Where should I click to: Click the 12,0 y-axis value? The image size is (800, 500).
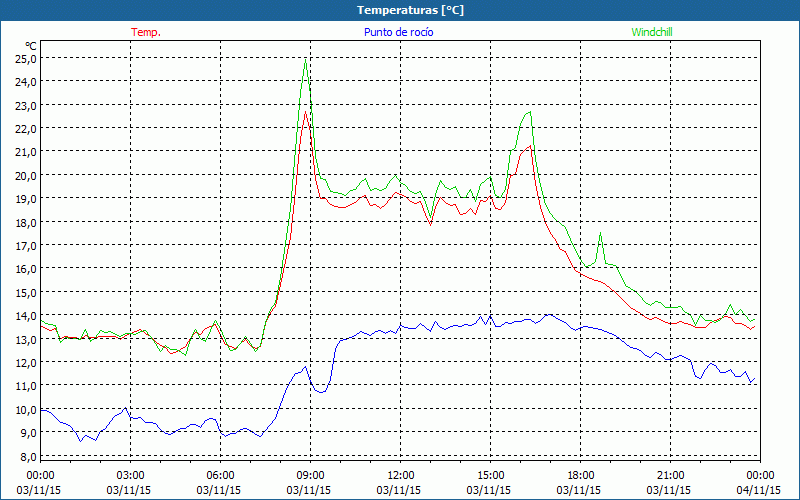click(26, 363)
